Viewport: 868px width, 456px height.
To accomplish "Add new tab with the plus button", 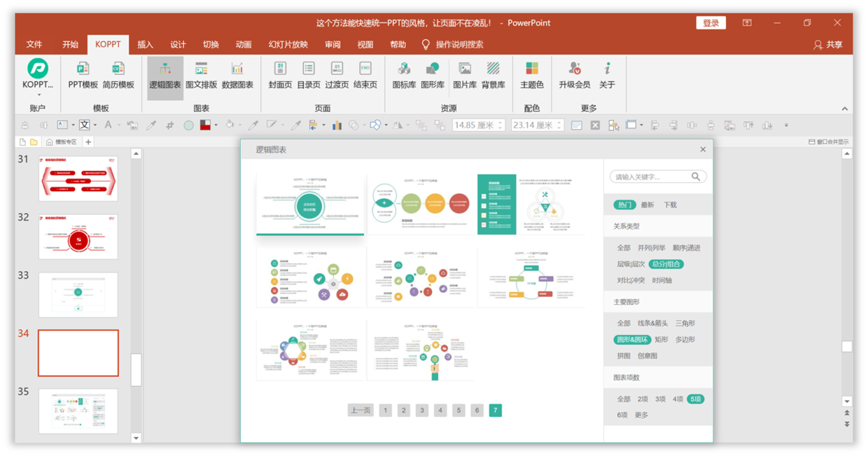I will (88, 141).
